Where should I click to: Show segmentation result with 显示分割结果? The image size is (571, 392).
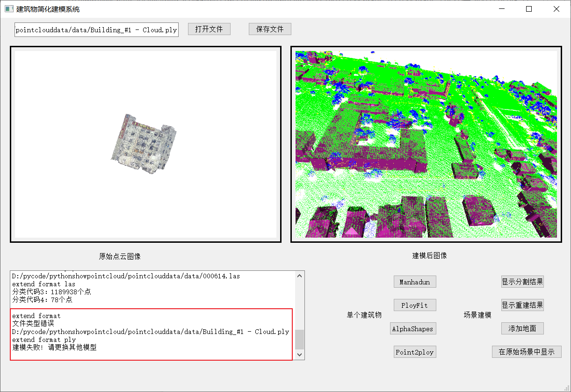coord(522,282)
